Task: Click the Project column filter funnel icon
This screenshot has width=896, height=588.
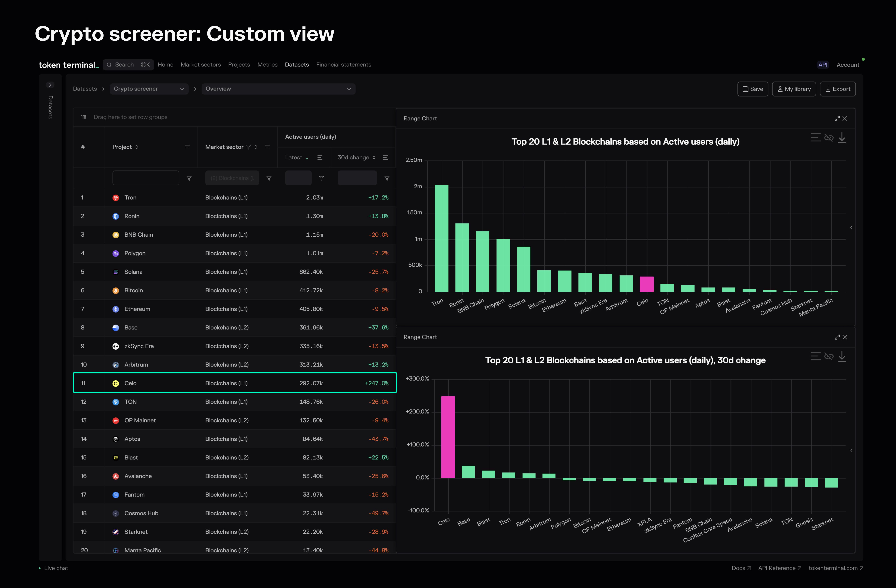Action: click(189, 178)
